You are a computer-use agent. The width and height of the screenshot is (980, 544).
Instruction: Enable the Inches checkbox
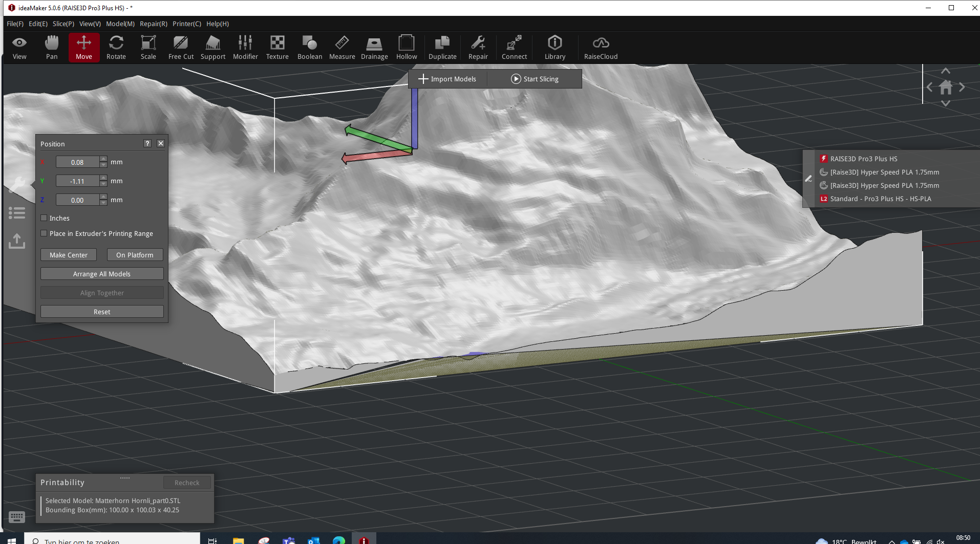coord(44,218)
